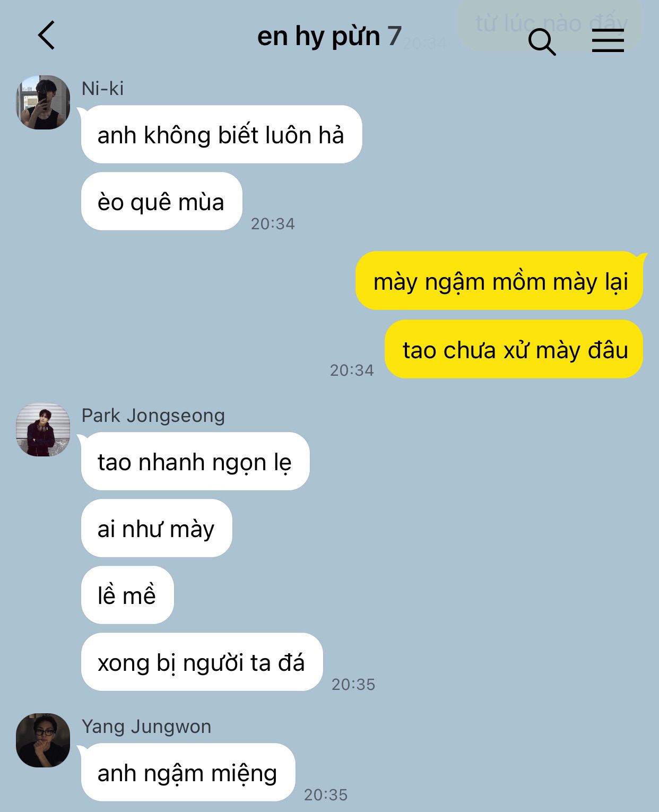The image size is (659, 812).
Task: Open Park Jongseong's profile picture
Action: [x=43, y=429]
